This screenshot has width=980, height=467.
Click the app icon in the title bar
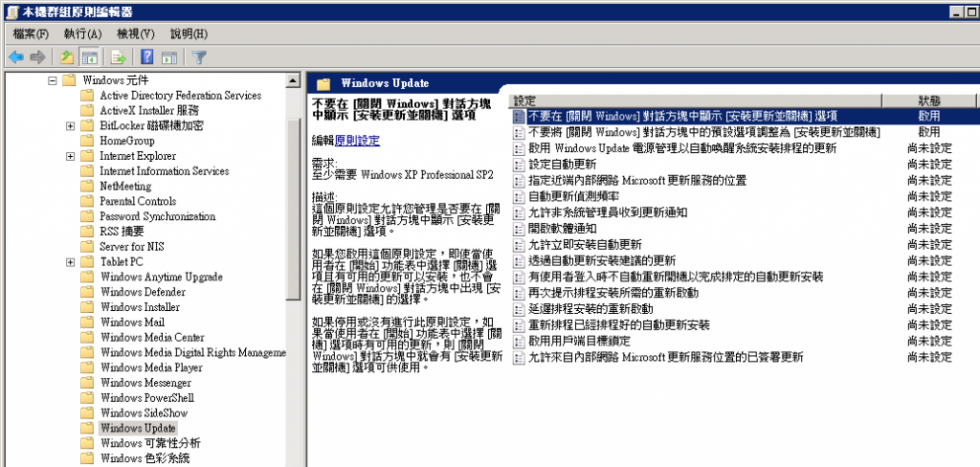coord(12,11)
